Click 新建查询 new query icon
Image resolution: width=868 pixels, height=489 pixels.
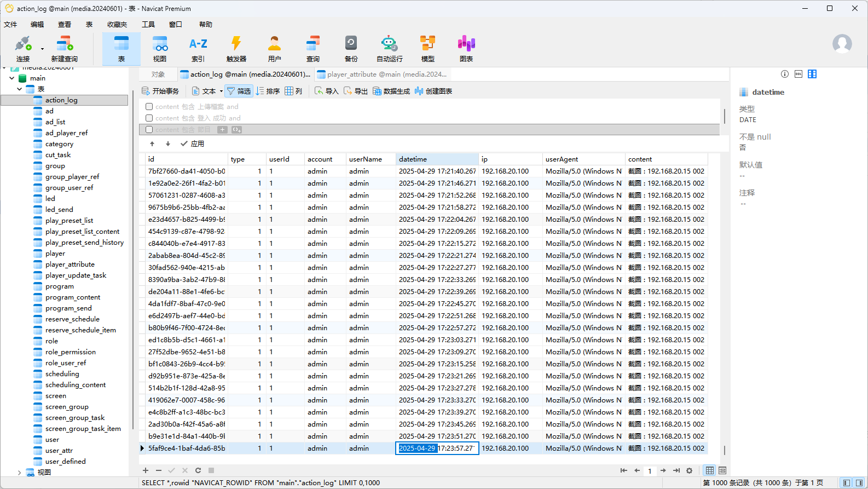(64, 48)
